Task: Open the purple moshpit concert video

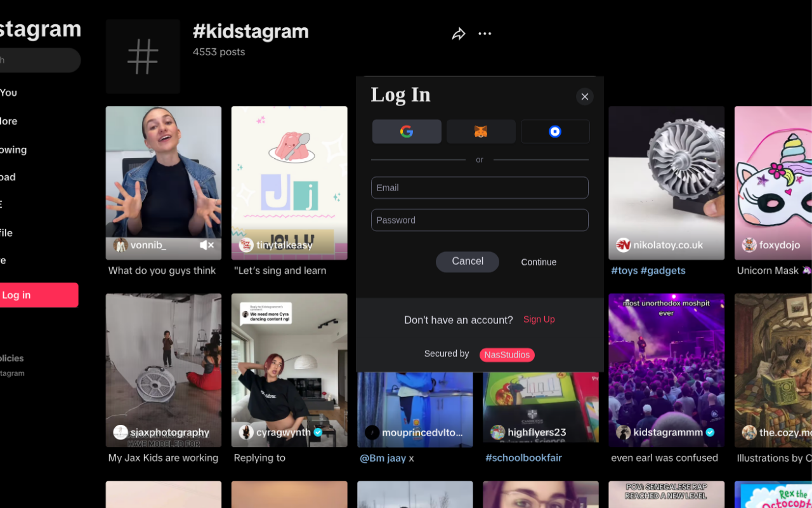Action: (667, 370)
